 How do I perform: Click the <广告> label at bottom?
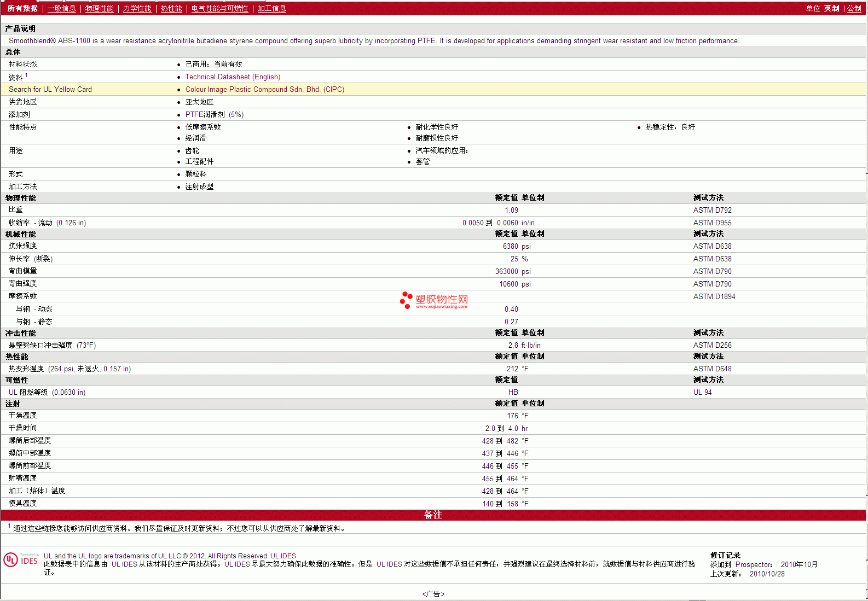[x=433, y=594]
